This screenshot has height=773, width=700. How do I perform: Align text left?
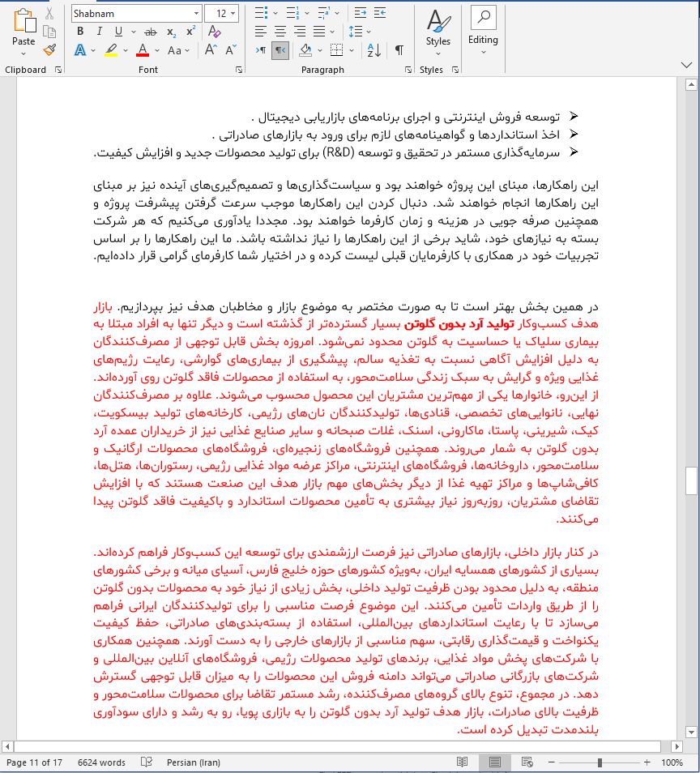261,32
